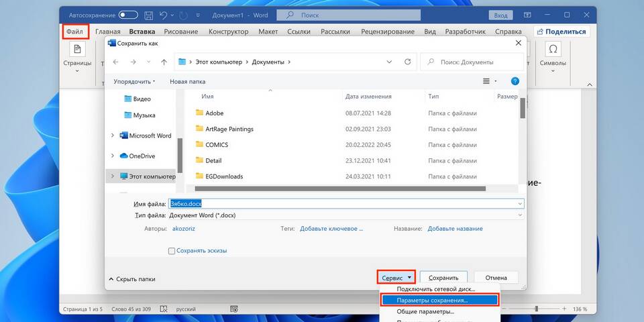
Task: Click the Word search box Поиск
Action: click(x=349, y=15)
